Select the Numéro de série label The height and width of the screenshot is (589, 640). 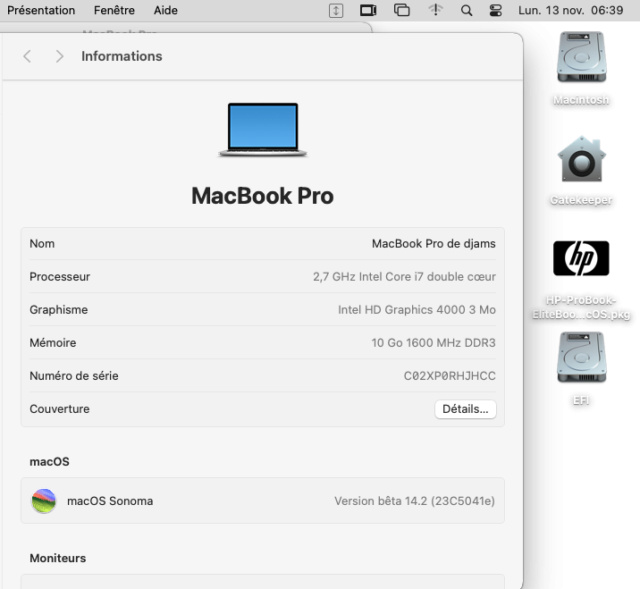click(74, 376)
